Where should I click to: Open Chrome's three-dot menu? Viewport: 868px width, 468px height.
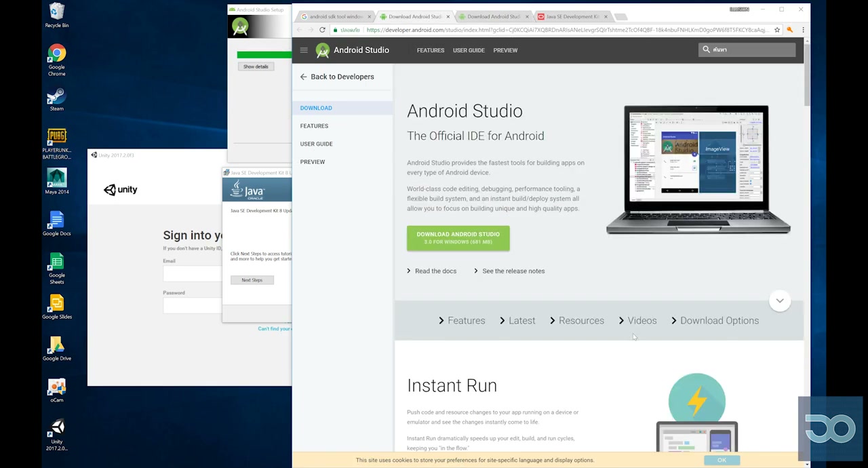(x=803, y=30)
